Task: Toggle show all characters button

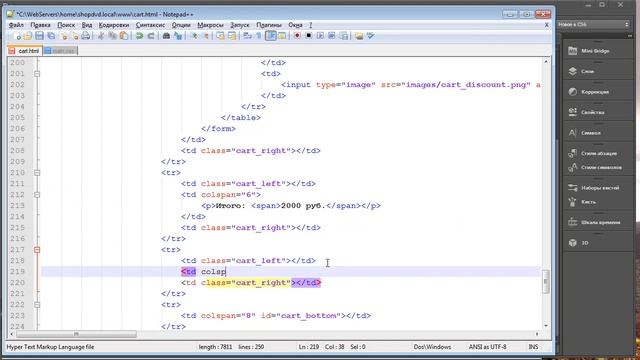Action: [x=259, y=36]
